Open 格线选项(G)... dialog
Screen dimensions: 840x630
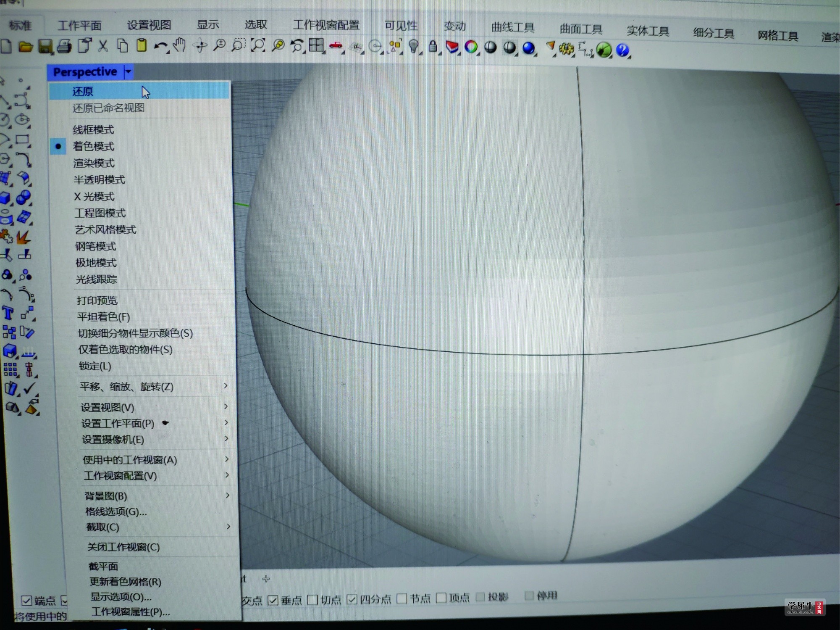(154, 511)
